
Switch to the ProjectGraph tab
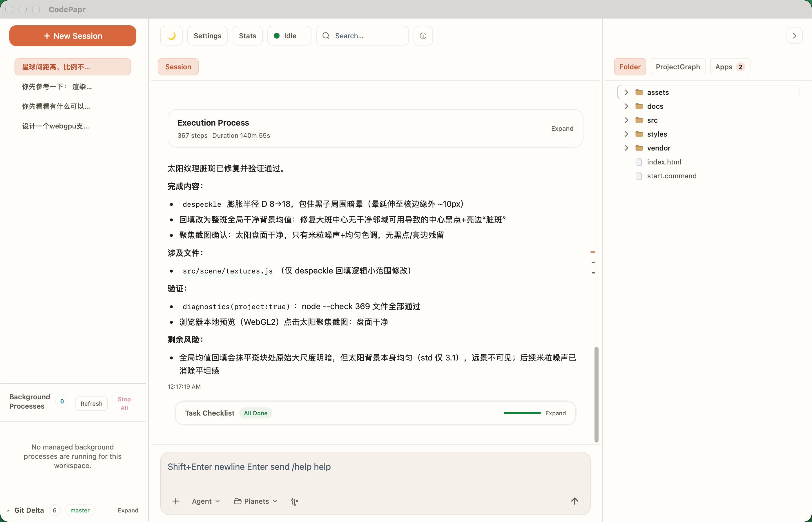point(677,67)
